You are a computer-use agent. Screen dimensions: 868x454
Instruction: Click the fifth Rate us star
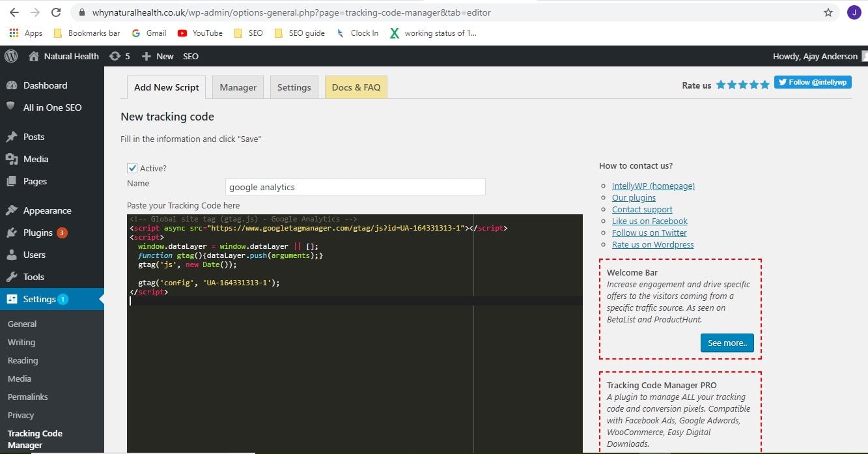763,84
